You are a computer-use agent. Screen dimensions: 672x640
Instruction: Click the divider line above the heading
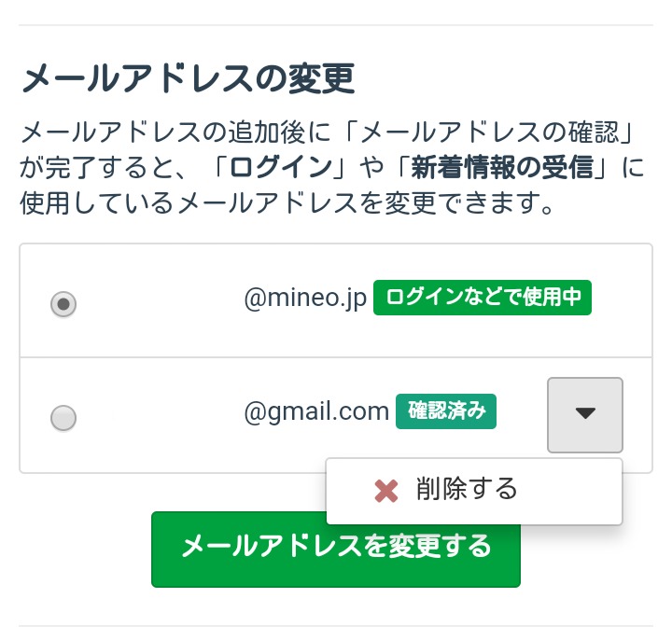pos(336,25)
